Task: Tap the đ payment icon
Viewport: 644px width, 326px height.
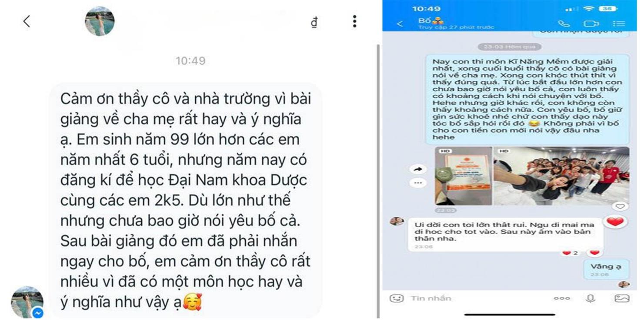Action: tap(314, 22)
